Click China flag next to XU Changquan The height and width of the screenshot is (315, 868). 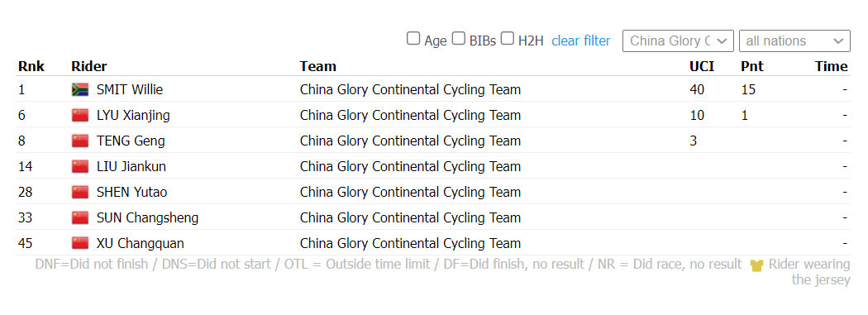80,243
